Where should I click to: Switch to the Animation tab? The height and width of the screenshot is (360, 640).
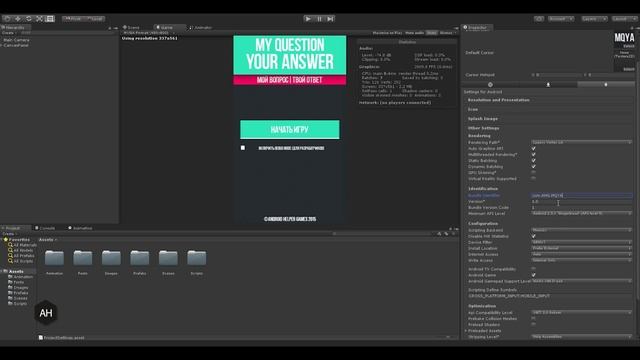[x=80, y=228]
